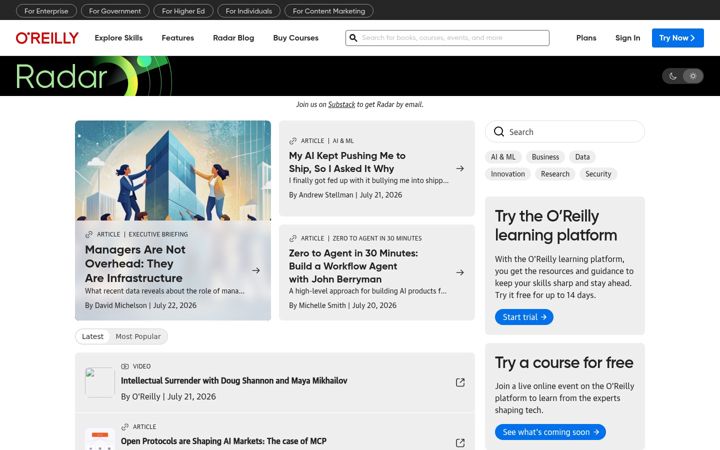The image size is (720, 450).
Task: Click link icon above Managers Are Not Overhead
Action: (x=89, y=234)
